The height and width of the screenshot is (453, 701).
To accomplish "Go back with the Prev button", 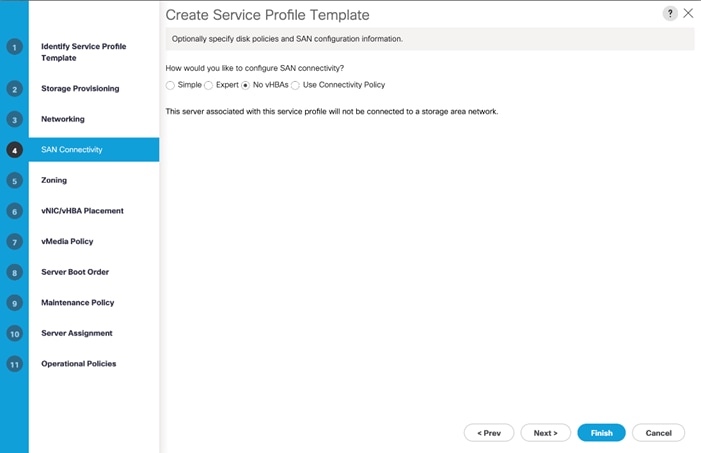I will click(489, 432).
